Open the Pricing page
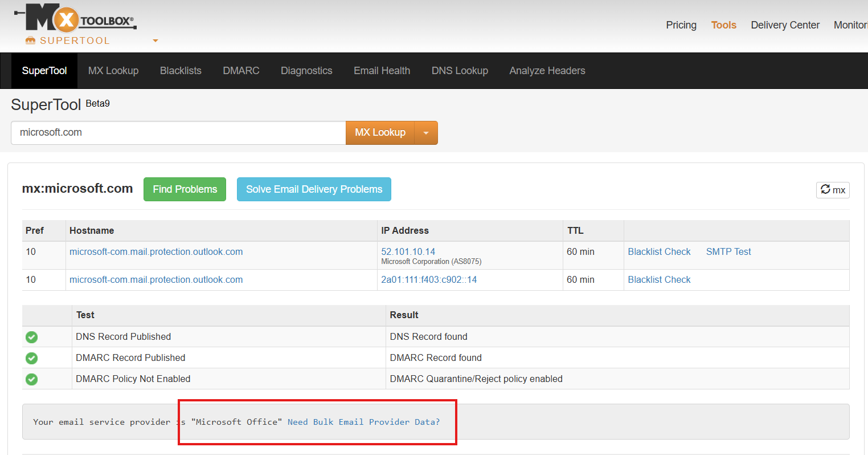Screen dimensions: 868x455 681,25
